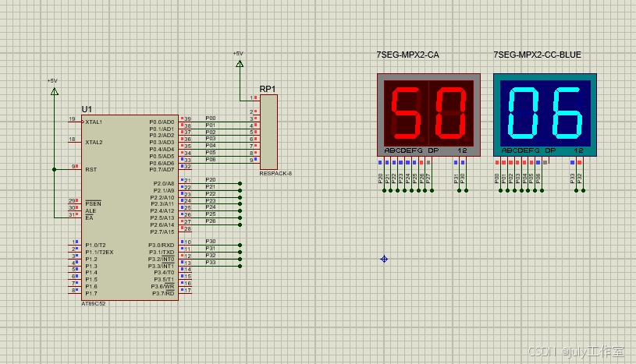Click the P0.7/AD7 pin label

[162, 169]
